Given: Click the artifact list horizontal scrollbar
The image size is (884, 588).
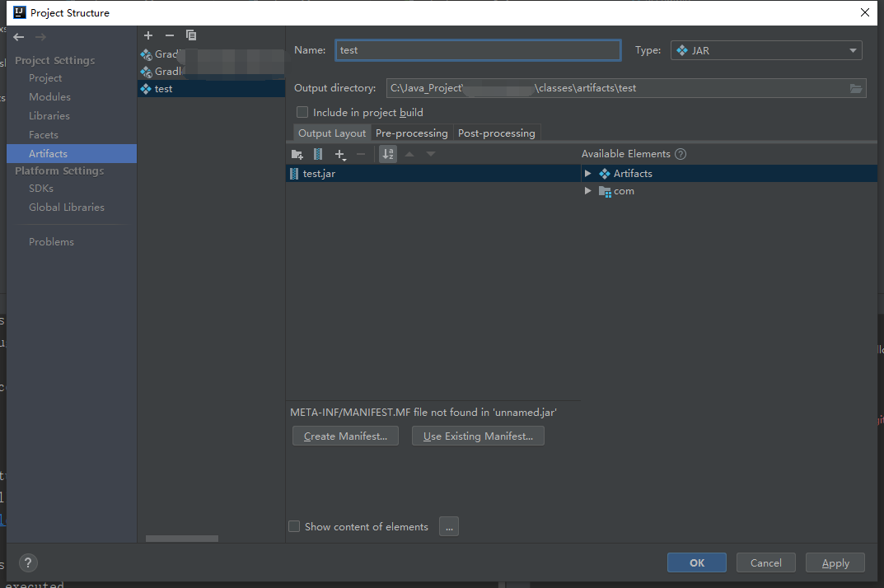Looking at the screenshot, I should (182, 539).
